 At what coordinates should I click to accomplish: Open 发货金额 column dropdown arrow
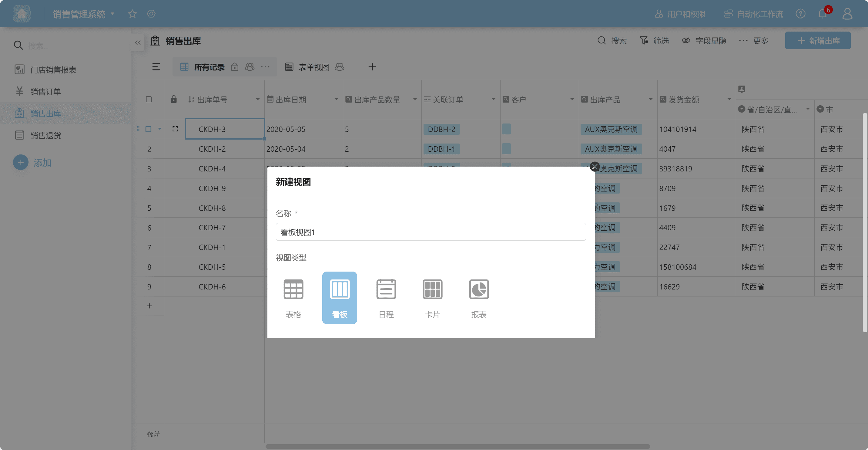729,99
